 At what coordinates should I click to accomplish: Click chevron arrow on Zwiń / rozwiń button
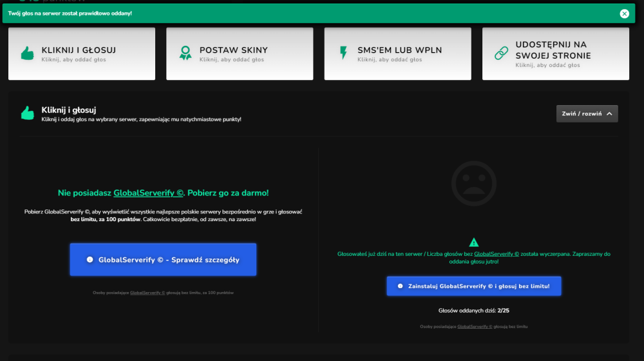click(x=609, y=114)
